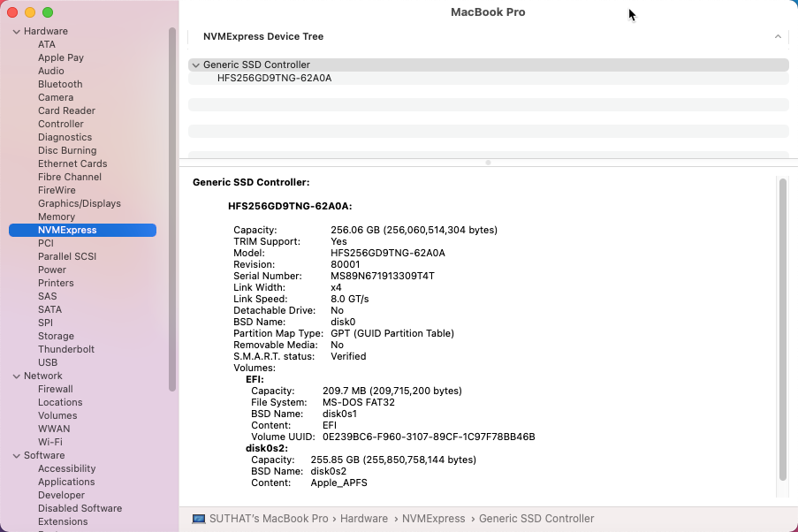This screenshot has height=532, width=798.
Task: Open Printers in the sidebar
Action: pyautogui.click(x=56, y=283)
